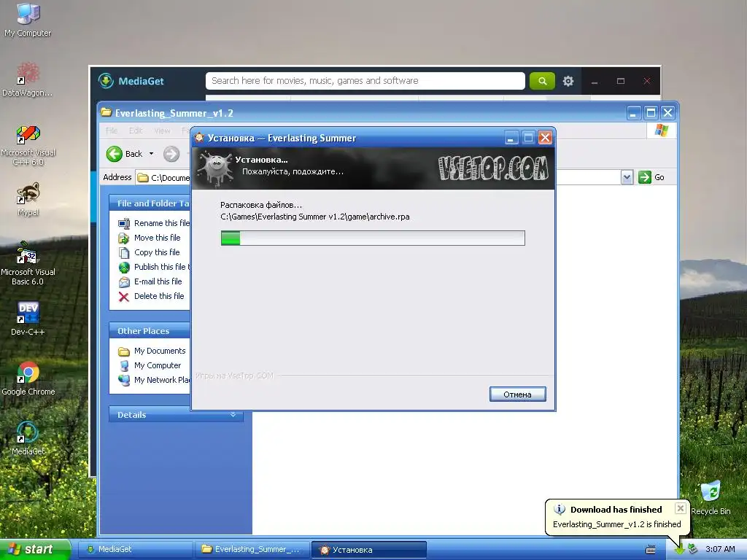747x560 pixels.
Task: Click the installer splat mascot icon
Action: point(215,168)
